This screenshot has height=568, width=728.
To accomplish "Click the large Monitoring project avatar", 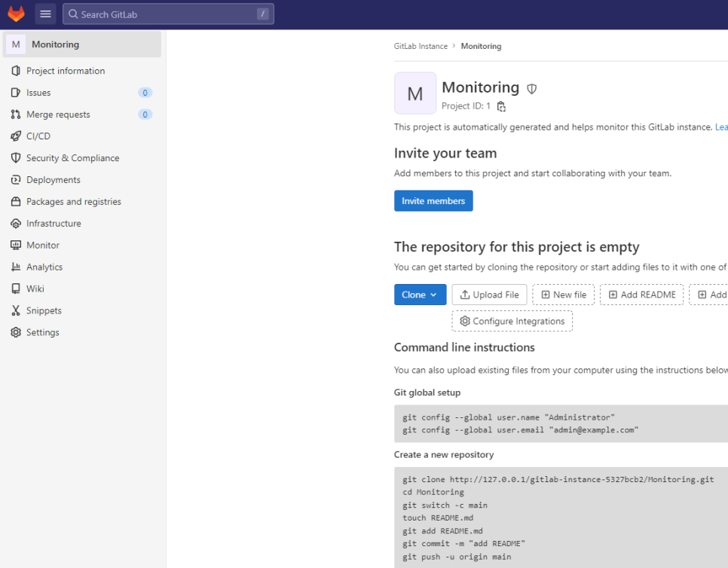I will click(x=415, y=93).
